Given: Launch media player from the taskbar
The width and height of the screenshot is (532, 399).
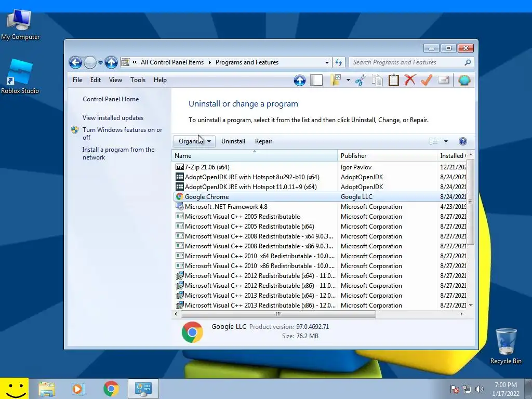Looking at the screenshot, I should pyautogui.click(x=78, y=389).
